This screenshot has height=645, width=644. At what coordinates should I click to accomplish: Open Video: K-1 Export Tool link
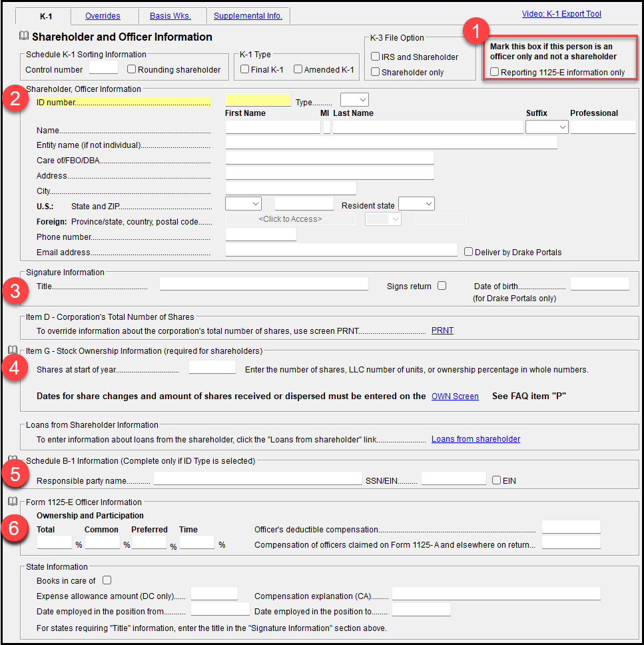tap(561, 13)
